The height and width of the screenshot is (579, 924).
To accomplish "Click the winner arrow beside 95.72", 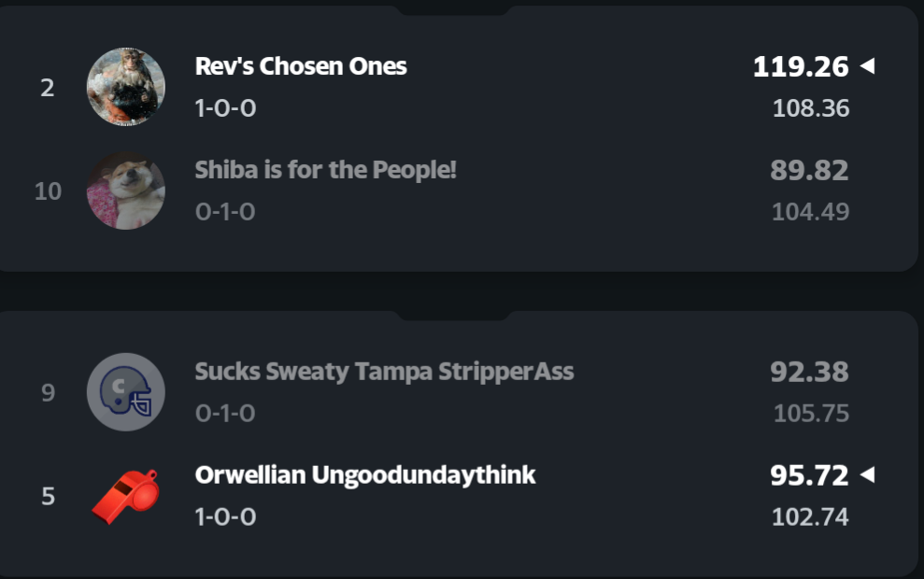I will pos(867,474).
